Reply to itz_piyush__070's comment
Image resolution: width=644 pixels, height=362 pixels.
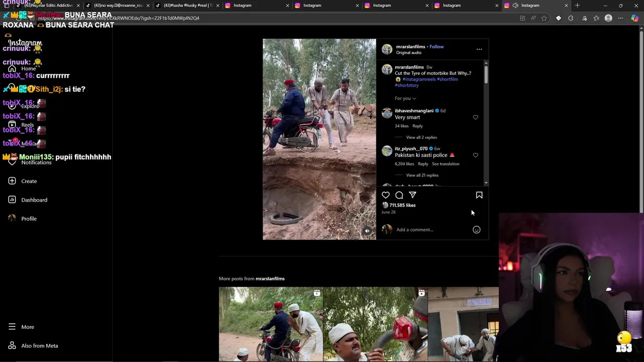pos(423,164)
